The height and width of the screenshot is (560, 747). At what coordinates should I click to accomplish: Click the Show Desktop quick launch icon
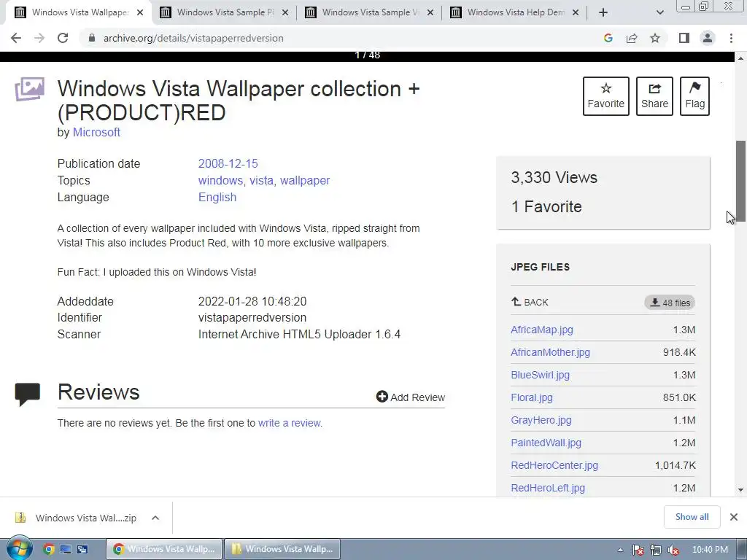pos(66,549)
